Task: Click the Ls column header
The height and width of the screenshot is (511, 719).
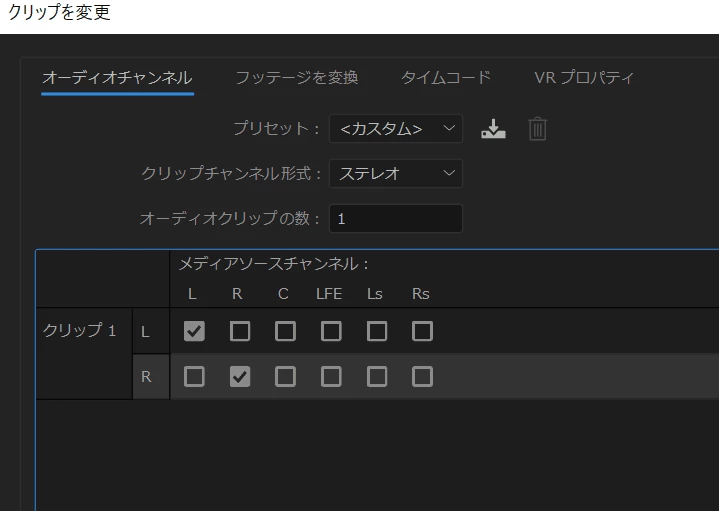Action: [375, 294]
